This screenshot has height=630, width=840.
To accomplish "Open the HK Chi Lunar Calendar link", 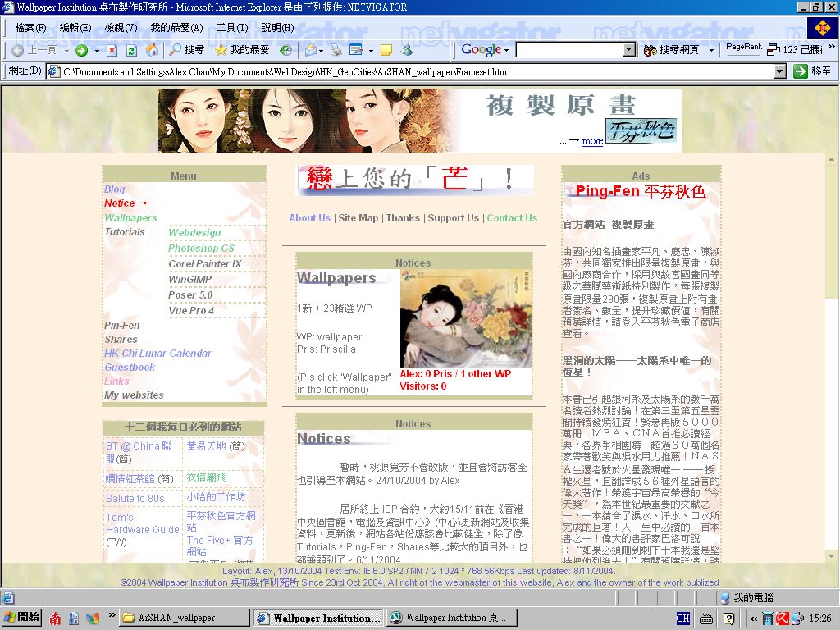I will [157, 353].
